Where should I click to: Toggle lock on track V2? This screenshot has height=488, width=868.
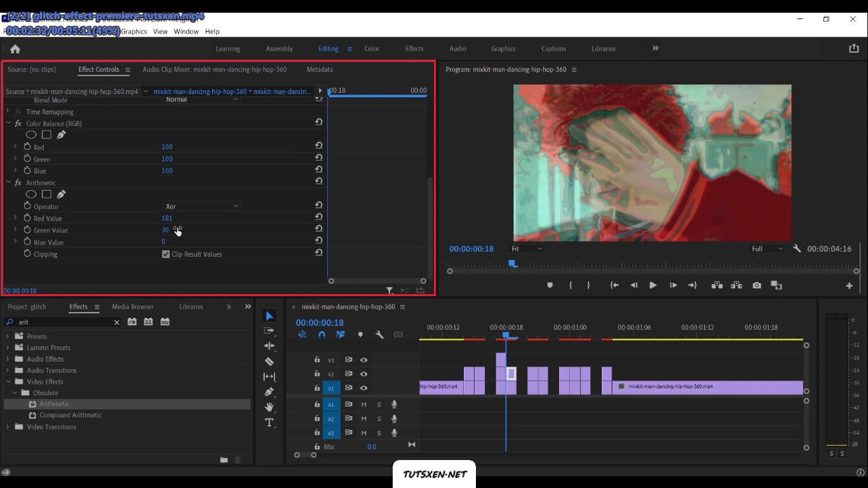tap(317, 374)
